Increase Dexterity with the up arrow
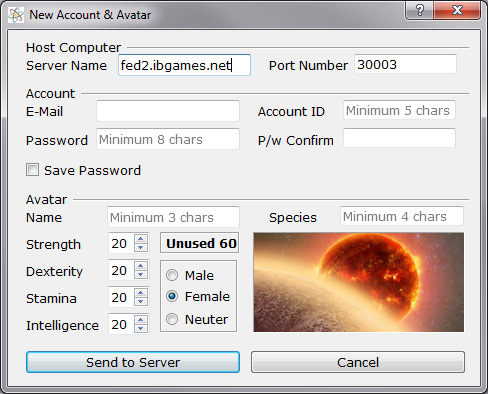The image size is (488, 394). pos(141,265)
